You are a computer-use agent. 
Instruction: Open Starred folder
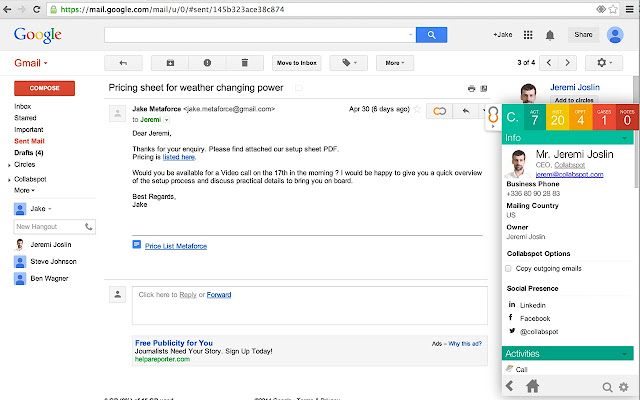tap(25, 118)
